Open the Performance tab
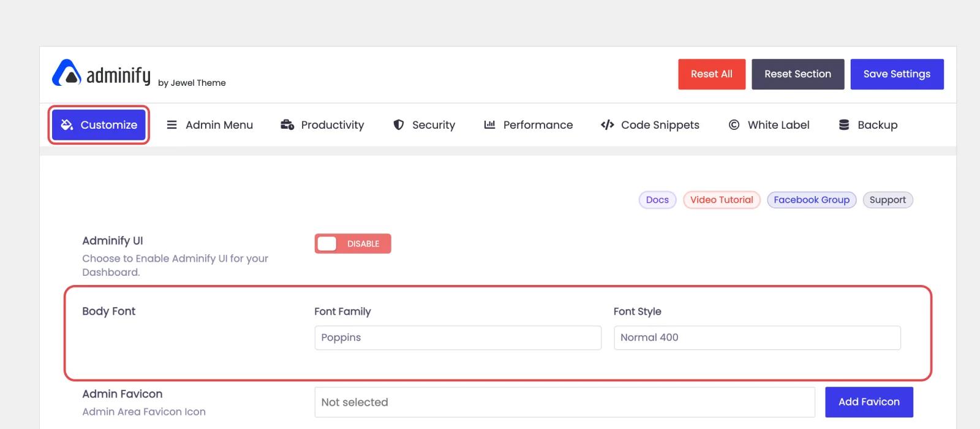Image resolution: width=980 pixels, height=429 pixels. [x=528, y=125]
